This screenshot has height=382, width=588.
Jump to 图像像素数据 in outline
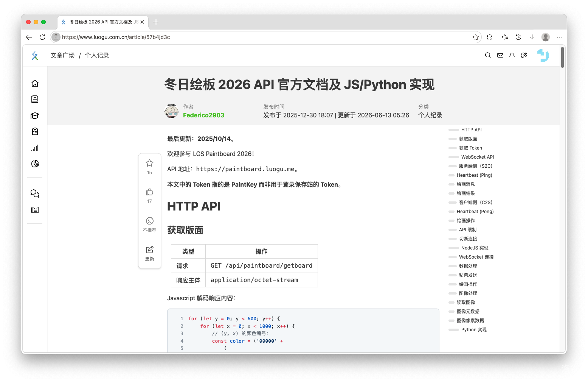[470, 321]
